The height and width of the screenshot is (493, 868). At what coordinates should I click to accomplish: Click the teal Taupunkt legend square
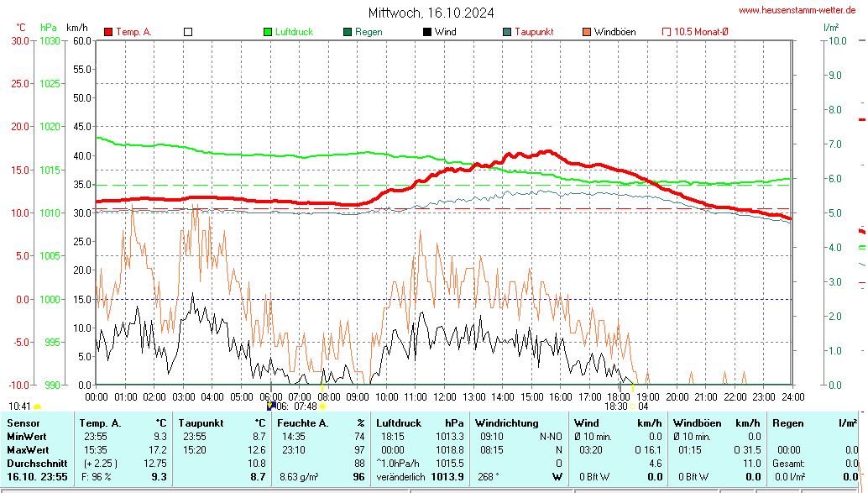coord(507,32)
